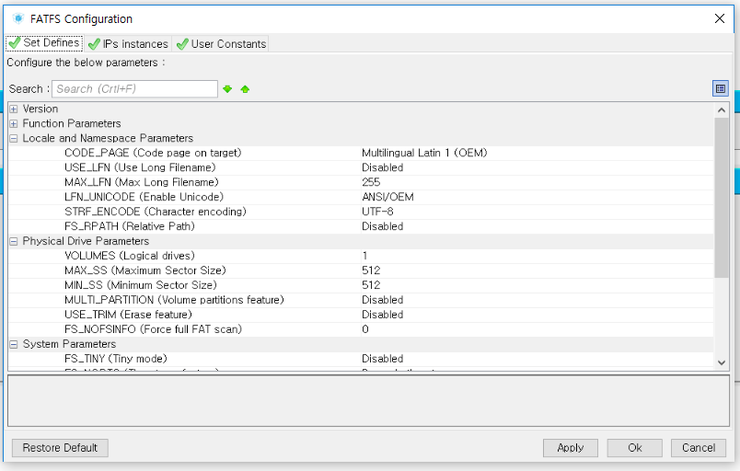The height and width of the screenshot is (471, 740).
Task: Expand the Version section
Action: 14,109
